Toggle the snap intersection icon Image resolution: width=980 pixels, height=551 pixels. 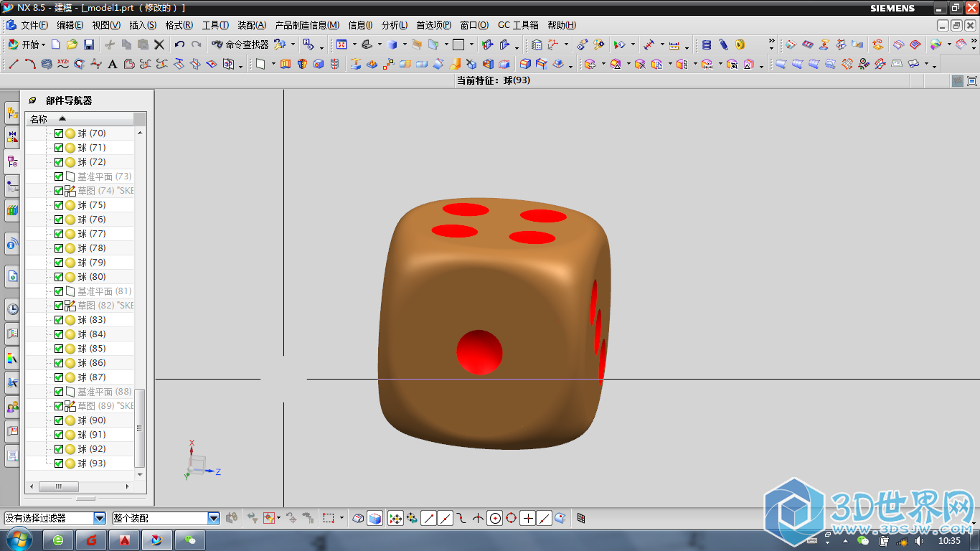pos(478,518)
